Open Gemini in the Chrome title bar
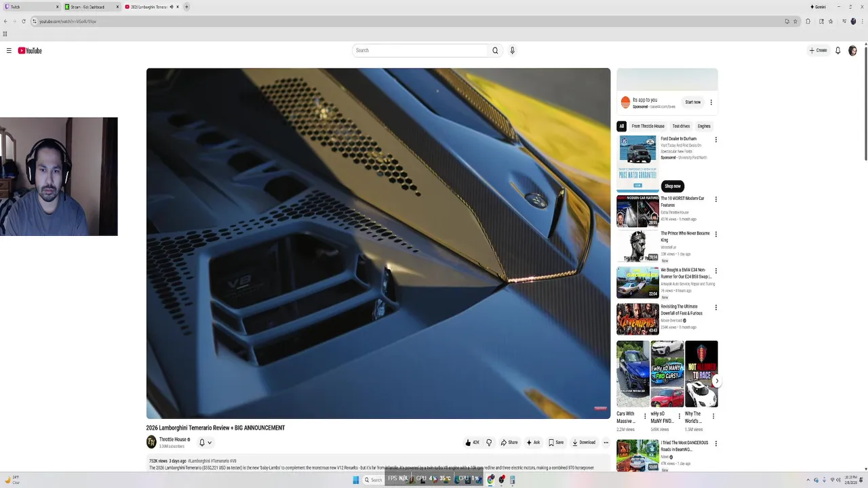 [818, 7]
